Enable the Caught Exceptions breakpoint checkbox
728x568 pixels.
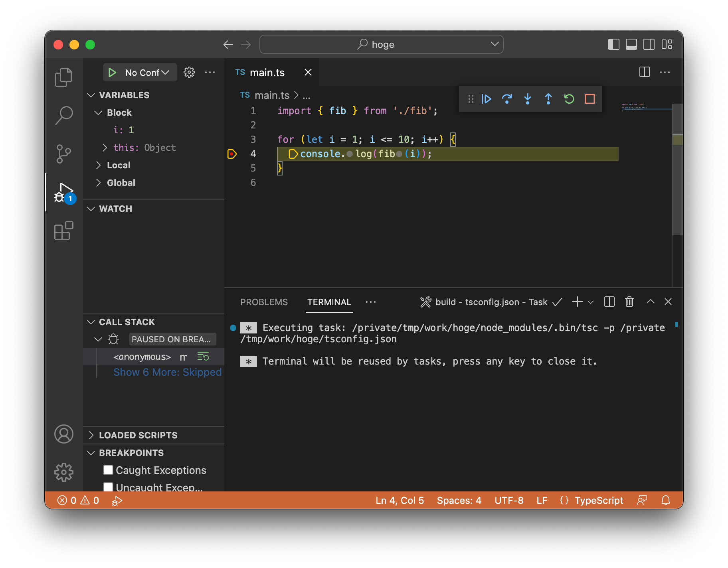(x=108, y=470)
